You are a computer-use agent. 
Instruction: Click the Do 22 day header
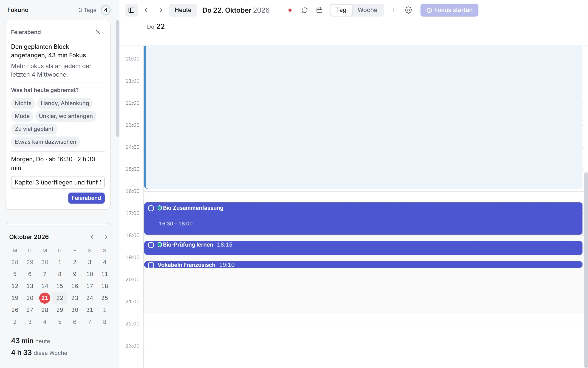[156, 26]
